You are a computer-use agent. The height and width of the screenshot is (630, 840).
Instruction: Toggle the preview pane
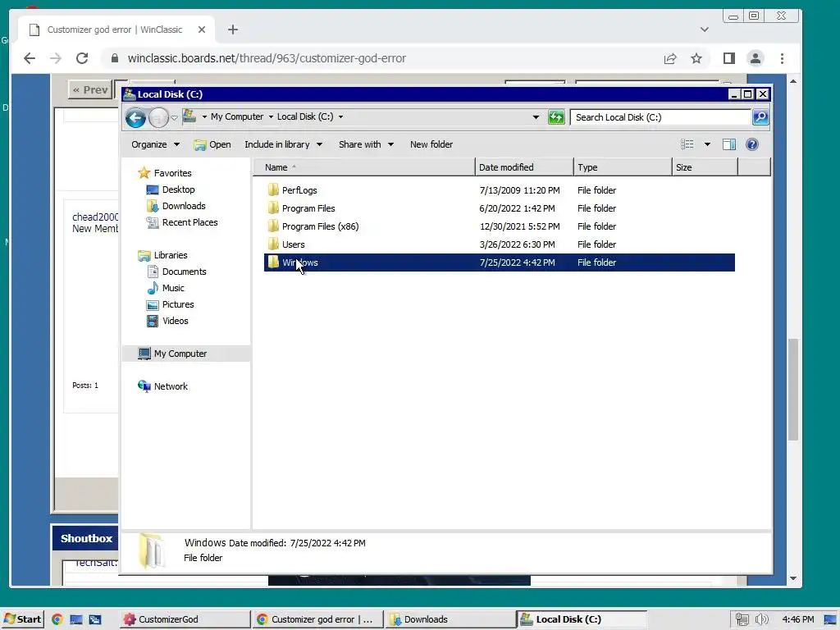coord(729,144)
